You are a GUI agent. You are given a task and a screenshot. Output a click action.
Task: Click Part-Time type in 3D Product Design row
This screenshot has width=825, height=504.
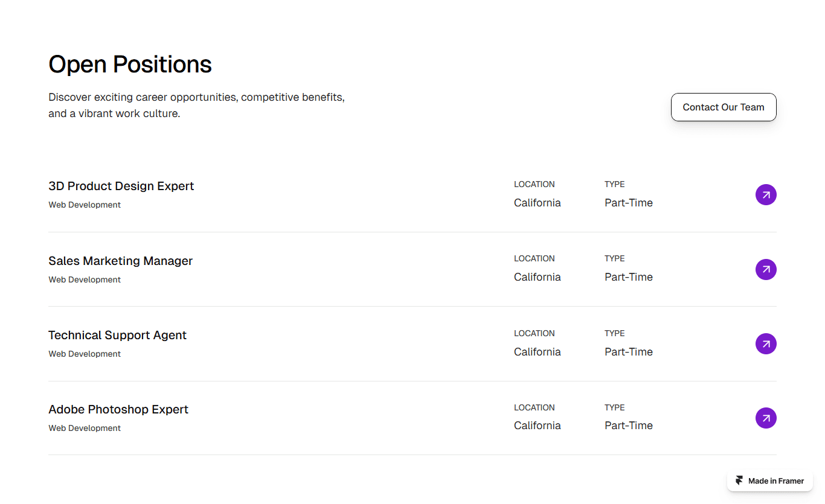tap(629, 203)
